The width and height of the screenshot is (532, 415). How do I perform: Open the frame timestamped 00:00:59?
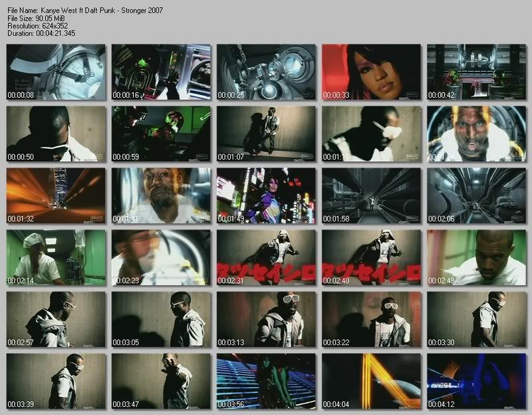(x=161, y=134)
